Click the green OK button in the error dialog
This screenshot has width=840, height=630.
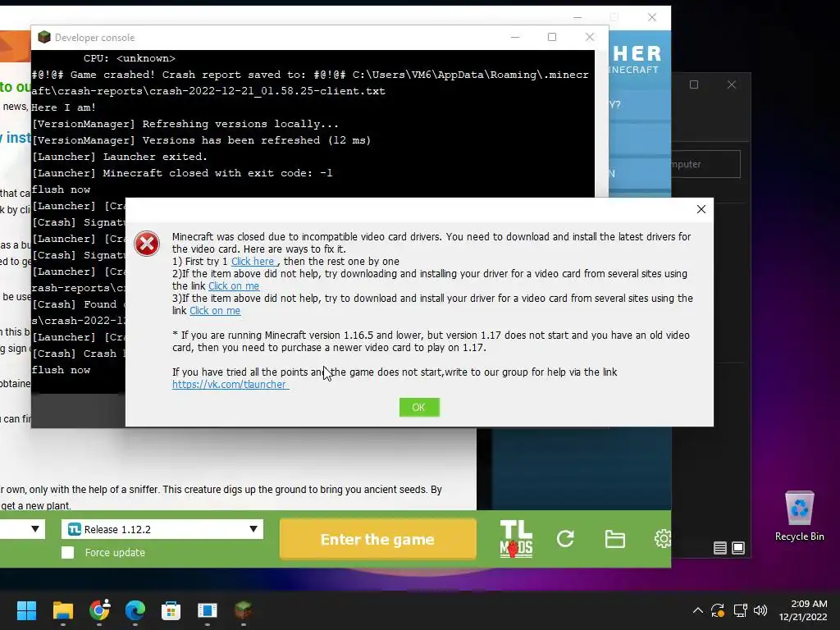(x=419, y=407)
